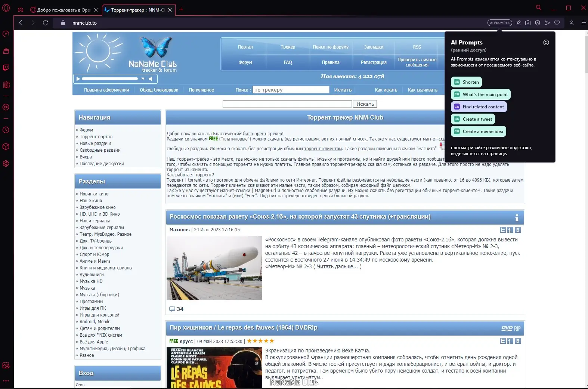The height and width of the screenshot is (389, 588).
Task: Share the Roscosmos article on VK
Action: coord(518,230)
